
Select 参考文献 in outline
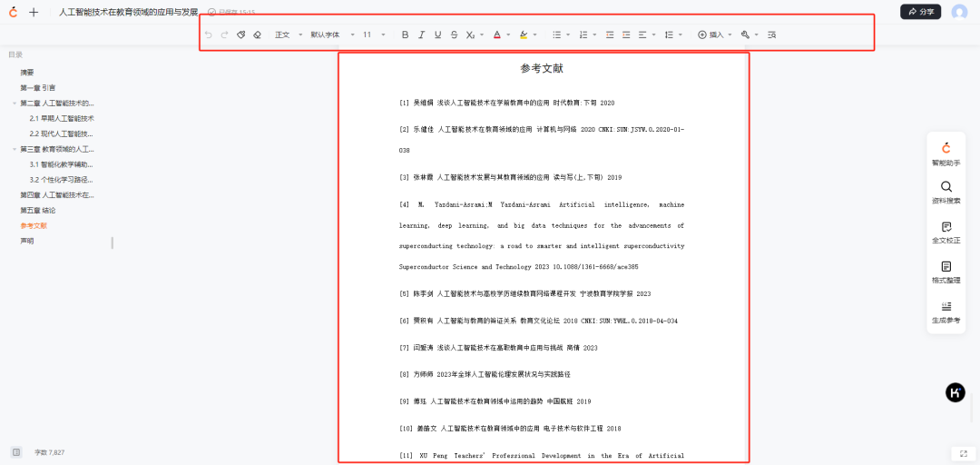point(34,226)
